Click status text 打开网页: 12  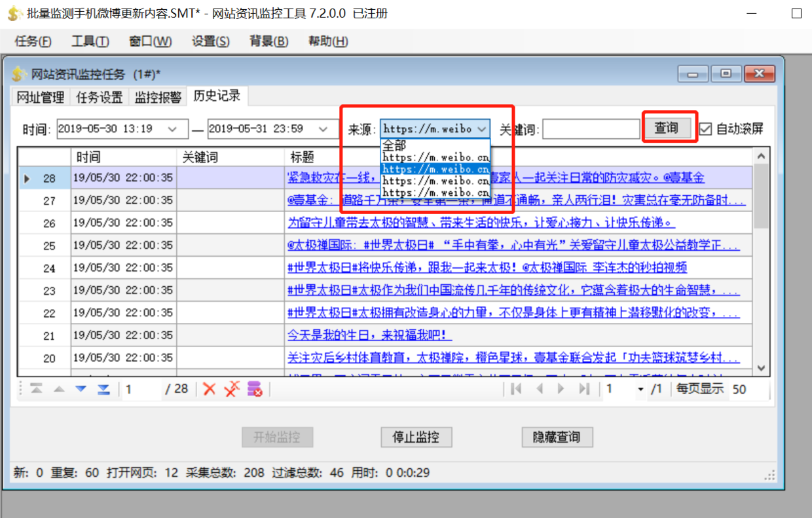141,472
